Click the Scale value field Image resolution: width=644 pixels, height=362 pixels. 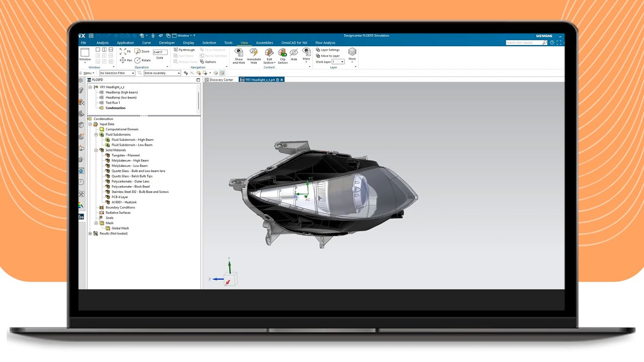click(160, 52)
